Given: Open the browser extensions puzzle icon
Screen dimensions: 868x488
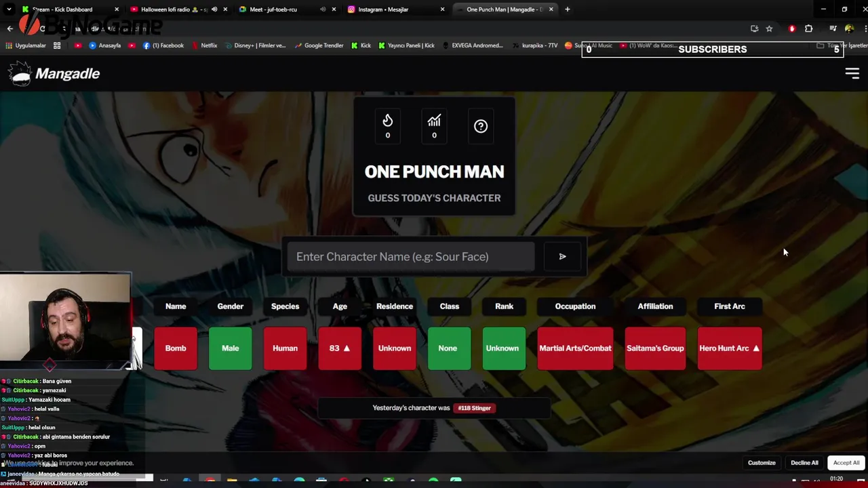Looking at the screenshot, I should pos(808,28).
